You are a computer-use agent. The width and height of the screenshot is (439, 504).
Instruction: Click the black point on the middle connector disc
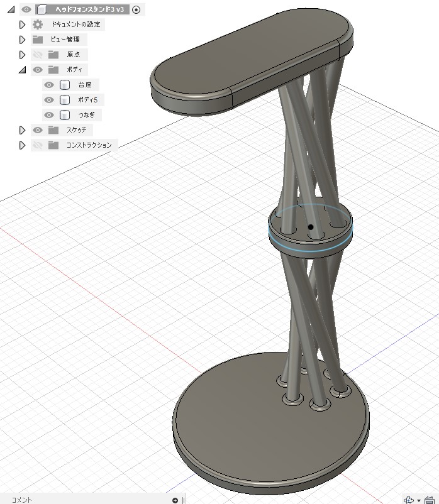pyautogui.click(x=310, y=227)
